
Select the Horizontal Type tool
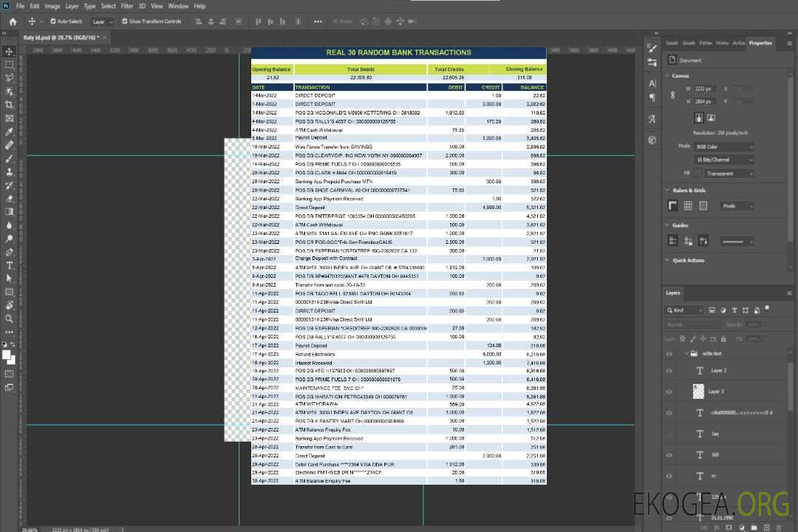(x=9, y=265)
